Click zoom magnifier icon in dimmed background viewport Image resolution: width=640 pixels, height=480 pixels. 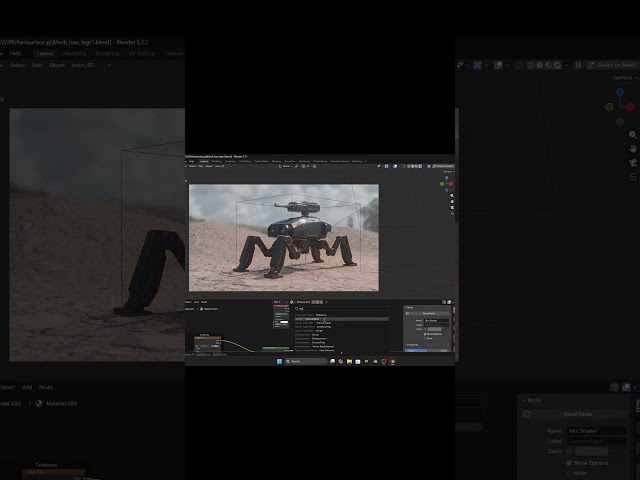[633, 135]
